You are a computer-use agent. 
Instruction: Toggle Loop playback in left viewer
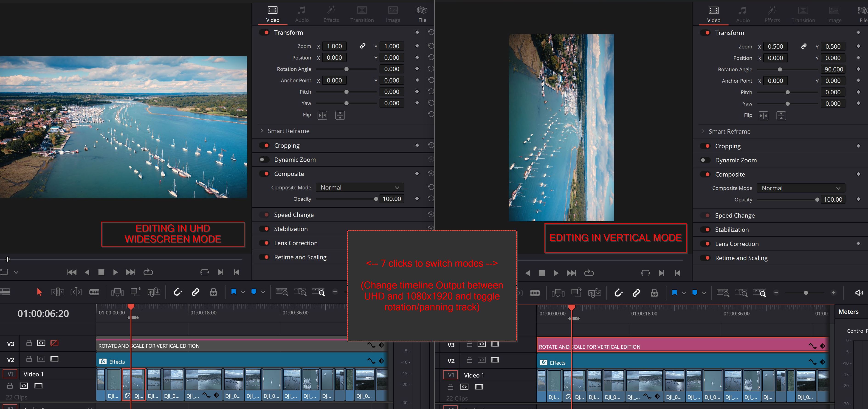[x=148, y=272]
